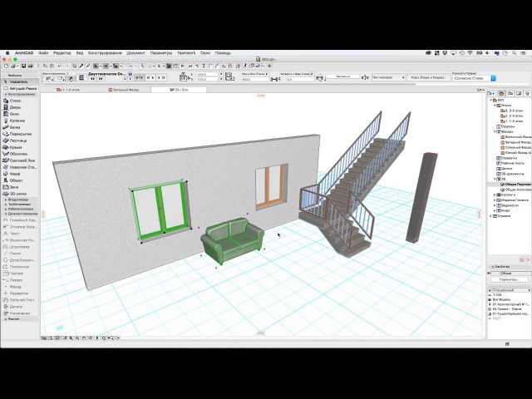Click the New document toolbar icon
This screenshot has width=532, height=399.
6,66
